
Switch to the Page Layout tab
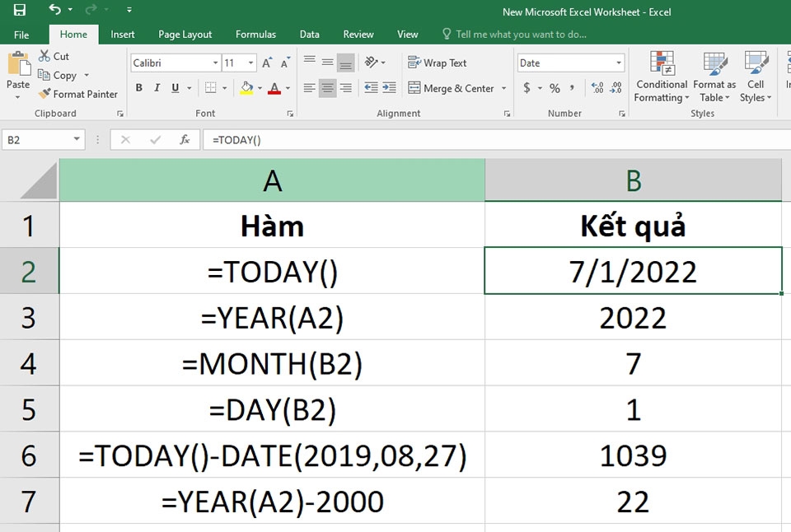[x=185, y=35]
